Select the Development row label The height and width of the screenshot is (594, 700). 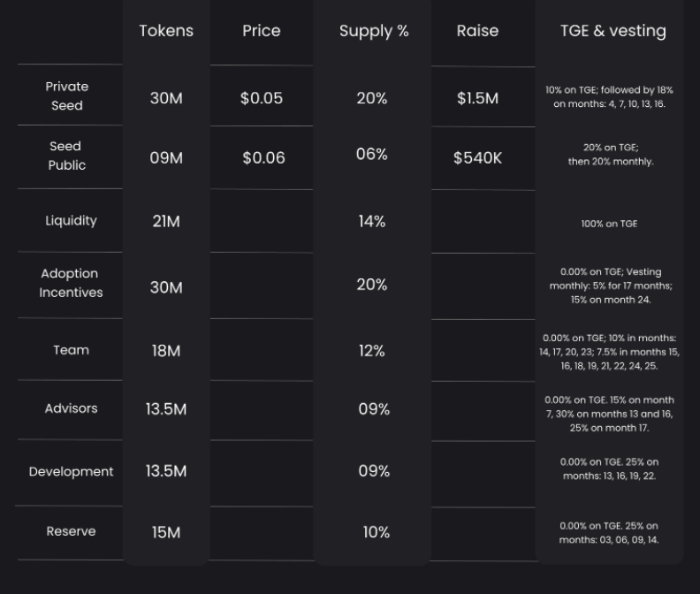point(71,472)
